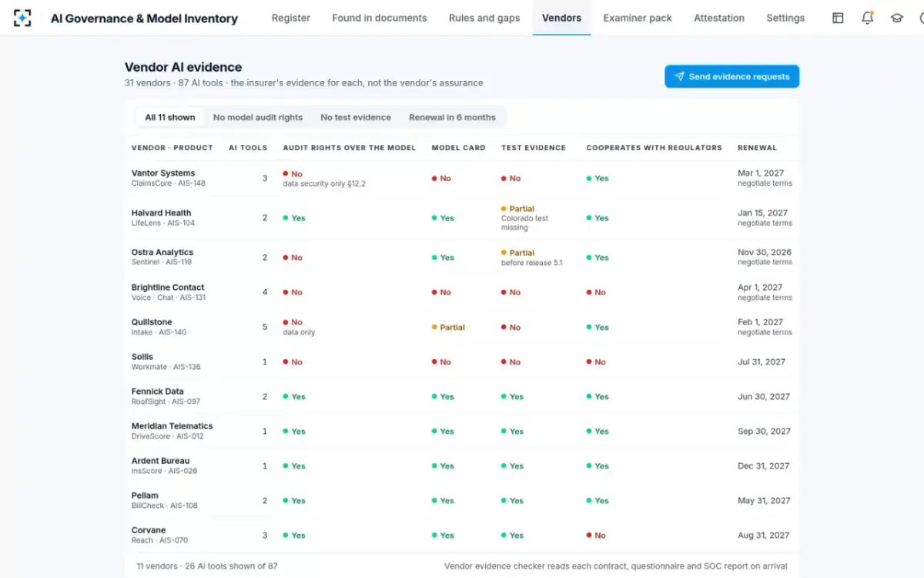The image size is (924, 578).
Task: Click Quillstone's AI tools count 5
Action: [265, 327]
